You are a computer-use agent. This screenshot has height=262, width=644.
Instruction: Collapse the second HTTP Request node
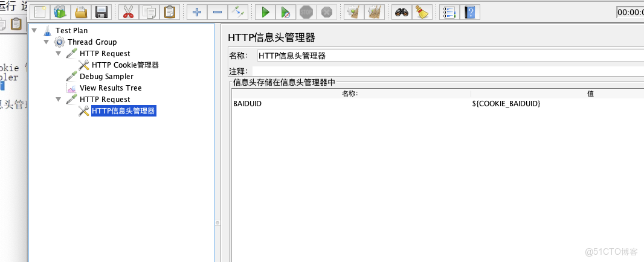tap(59, 100)
